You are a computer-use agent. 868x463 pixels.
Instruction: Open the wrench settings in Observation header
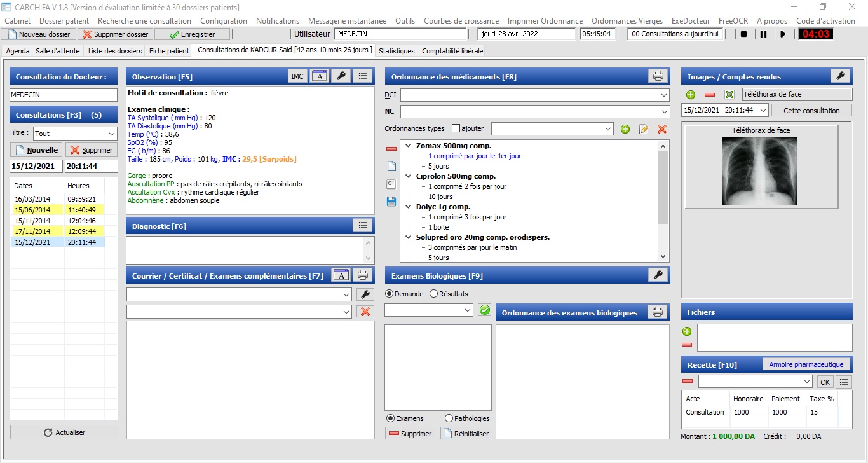(341, 76)
